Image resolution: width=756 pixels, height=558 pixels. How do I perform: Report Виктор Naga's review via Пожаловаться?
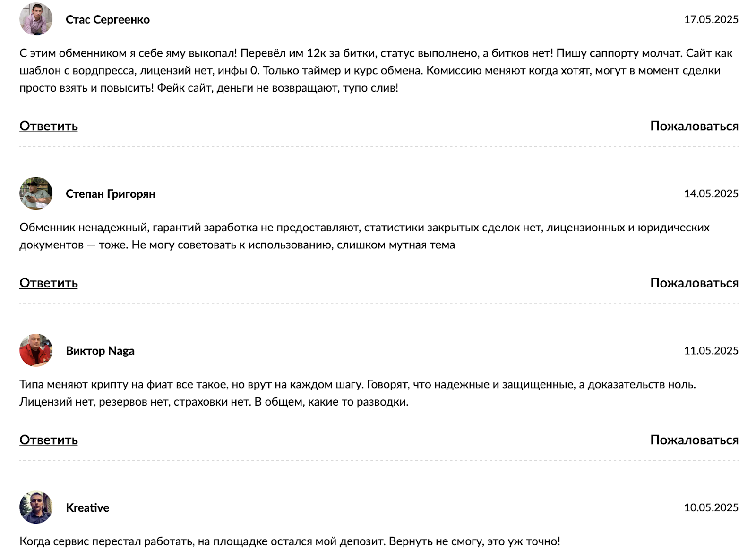coord(694,440)
